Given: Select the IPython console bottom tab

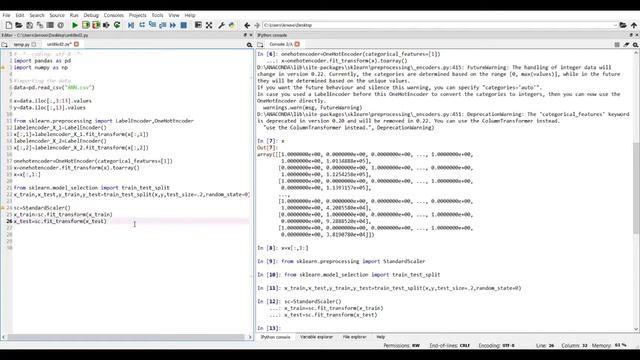Looking at the screenshot, I should pos(276,337).
